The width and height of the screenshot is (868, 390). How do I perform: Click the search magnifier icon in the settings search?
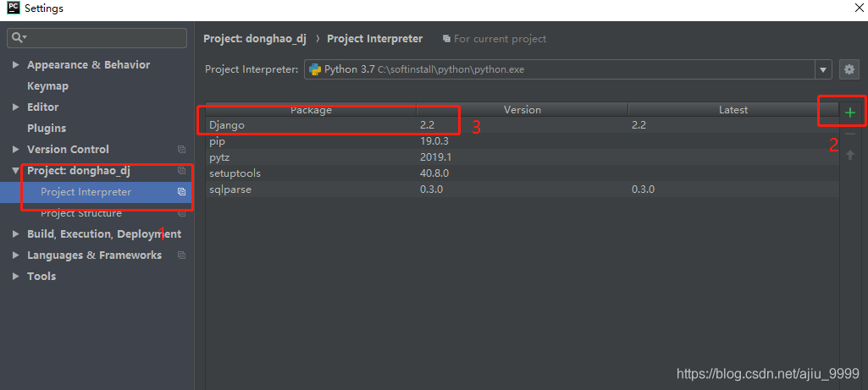18,37
